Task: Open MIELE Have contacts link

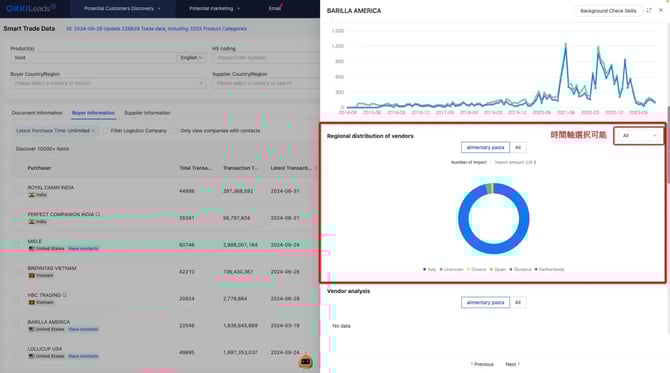Action: click(x=83, y=249)
